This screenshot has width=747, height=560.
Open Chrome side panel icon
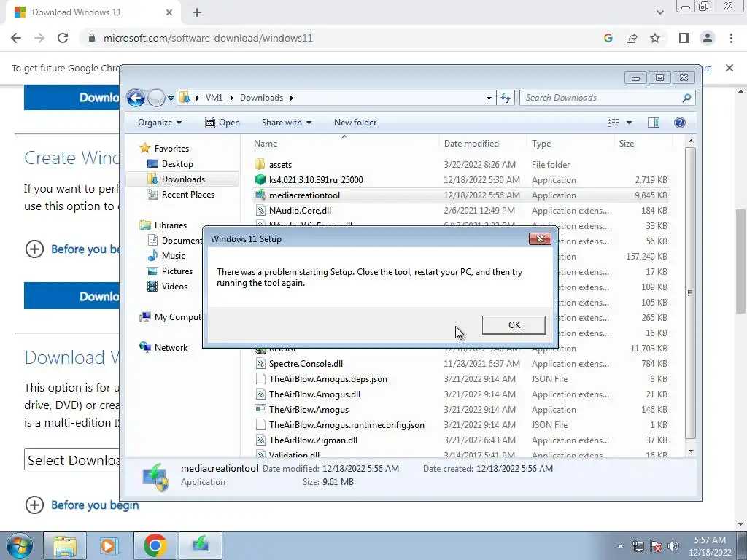pos(684,38)
